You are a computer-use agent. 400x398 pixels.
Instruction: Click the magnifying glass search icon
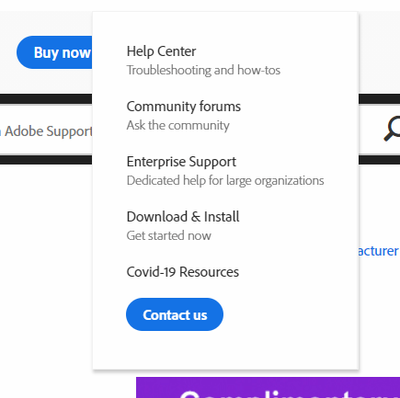tap(393, 129)
